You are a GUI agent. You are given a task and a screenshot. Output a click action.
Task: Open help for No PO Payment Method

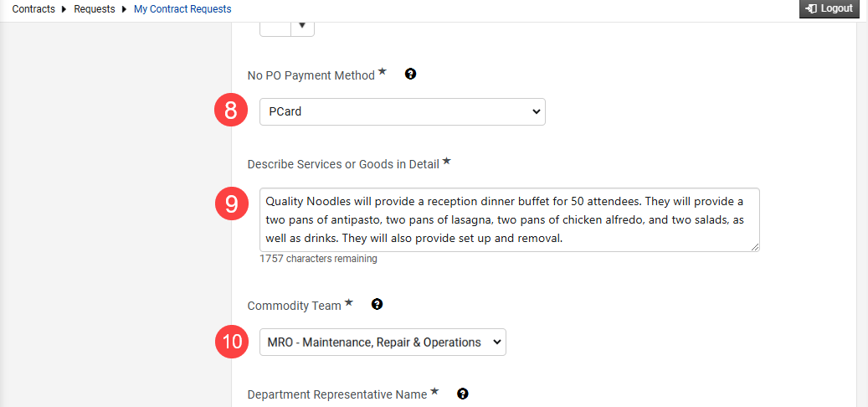tap(410, 74)
